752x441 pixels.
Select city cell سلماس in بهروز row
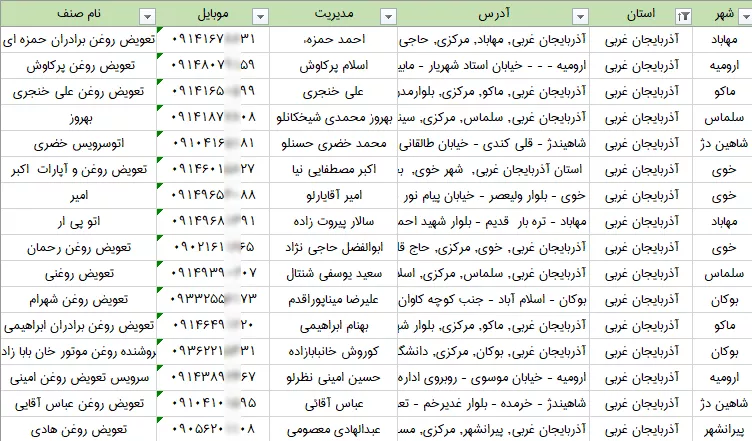(723, 117)
